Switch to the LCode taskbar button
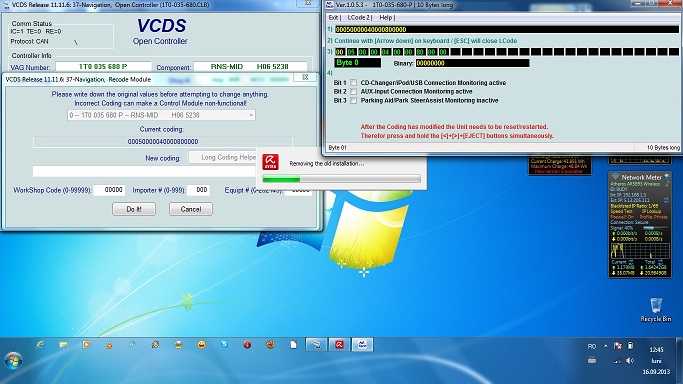Viewport: 683px width, 384px height. pos(362,345)
